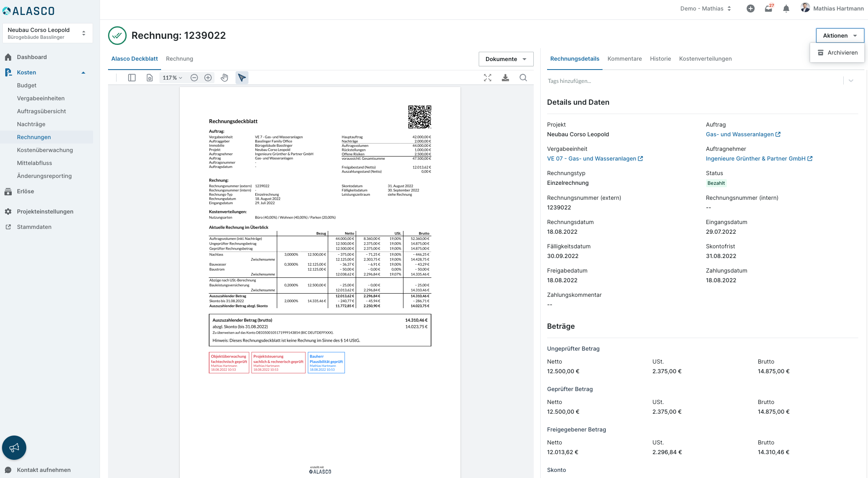Screen dimensions: 868x478
Task: Switch to the Alasco Deckblatt tab
Action: (134, 59)
